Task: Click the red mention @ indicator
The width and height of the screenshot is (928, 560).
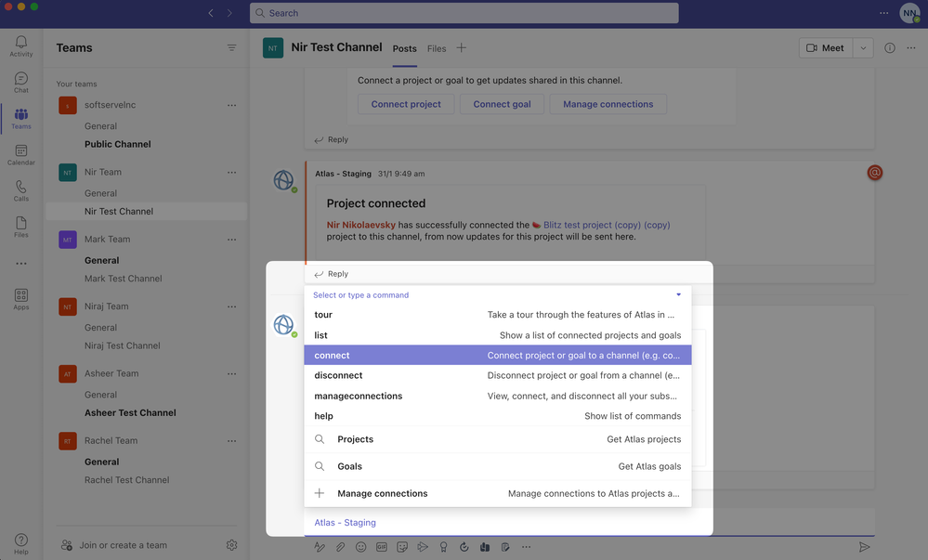Action: 875,172
